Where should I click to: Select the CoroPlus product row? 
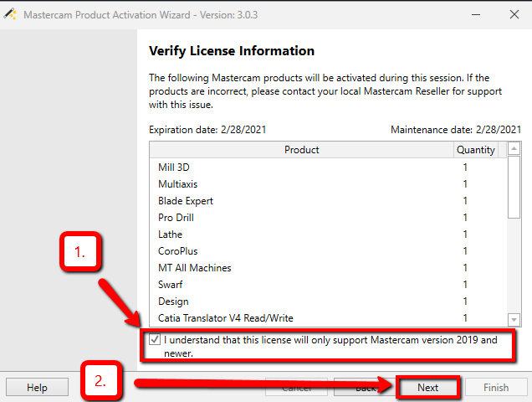tap(328, 251)
